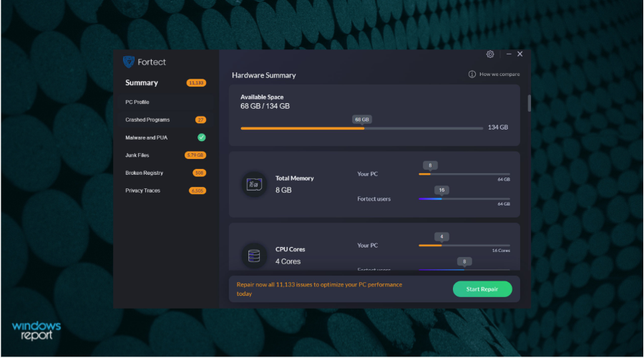This screenshot has height=358, width=644.
Task: Close the Fortect window
Action: point(520,54)
